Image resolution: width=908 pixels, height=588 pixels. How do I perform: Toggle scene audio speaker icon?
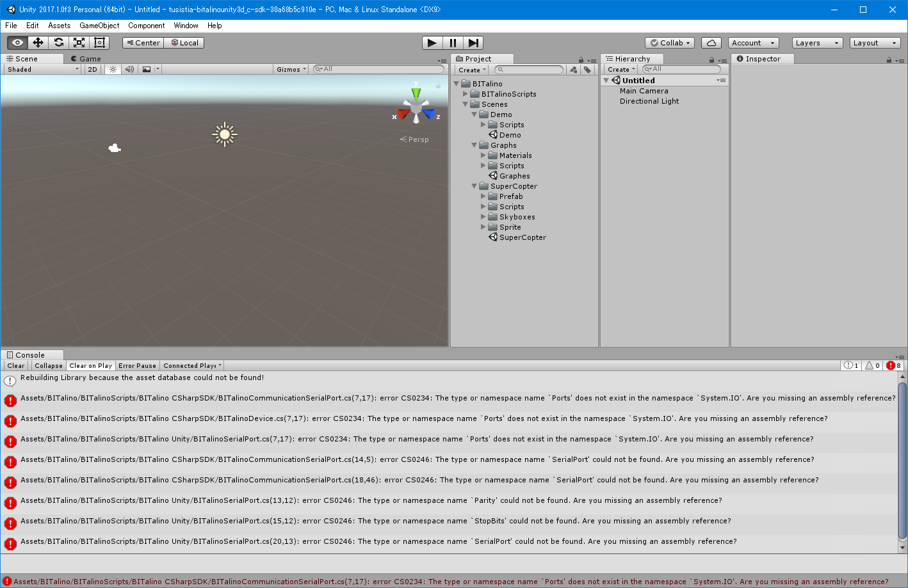[x=129, y=69]
